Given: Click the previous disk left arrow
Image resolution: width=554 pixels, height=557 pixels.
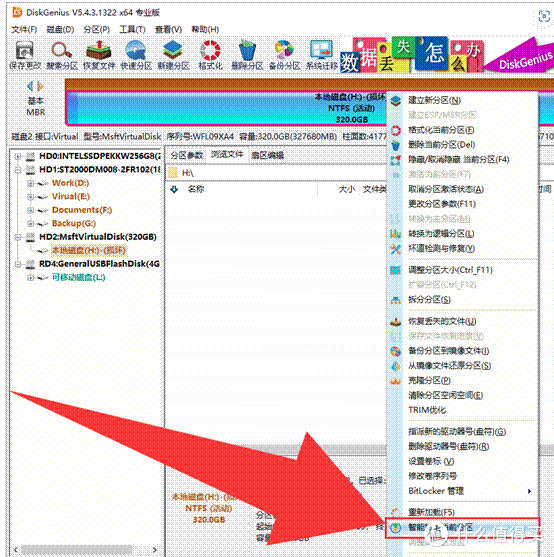Looking at the screenshot, I should click(30, 86).
